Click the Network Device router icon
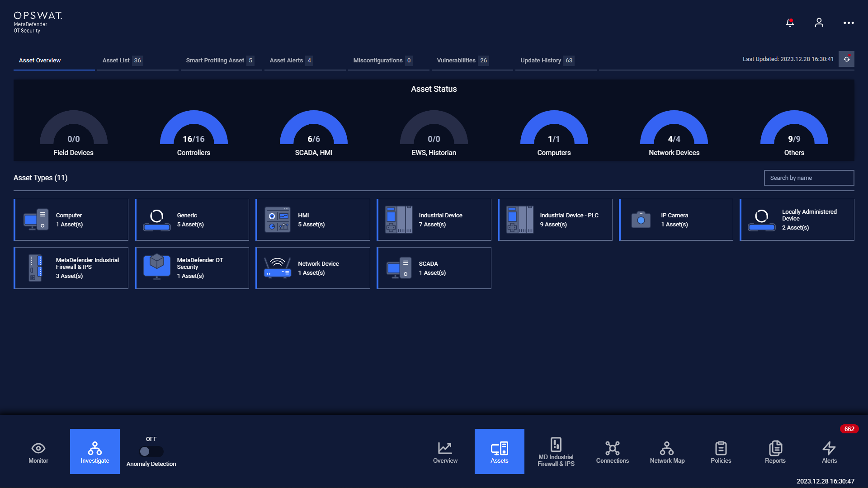 (x=278, y=268)
